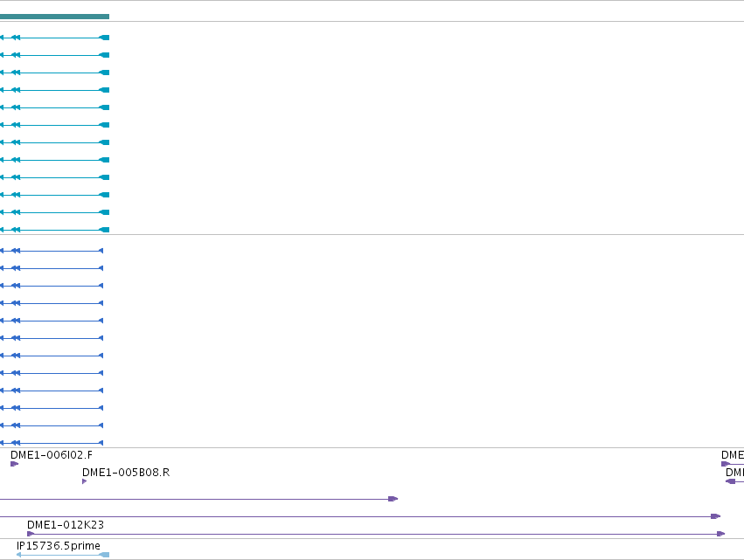744x560 pixels.
Task: Select the unlabeled purple line directly above DME1-012K23 label
Action: pyautogui.click(x=360, y=516)
